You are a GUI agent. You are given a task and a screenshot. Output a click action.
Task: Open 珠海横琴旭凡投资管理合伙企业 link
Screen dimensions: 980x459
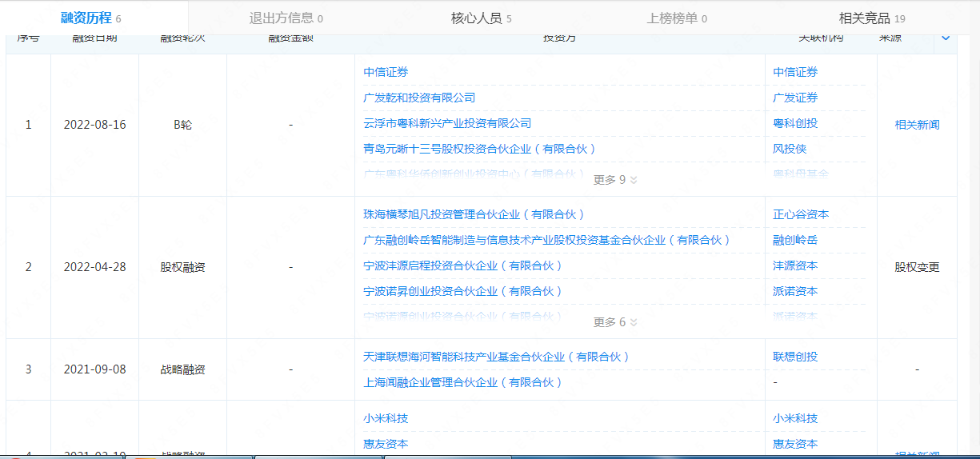(474, 214)
